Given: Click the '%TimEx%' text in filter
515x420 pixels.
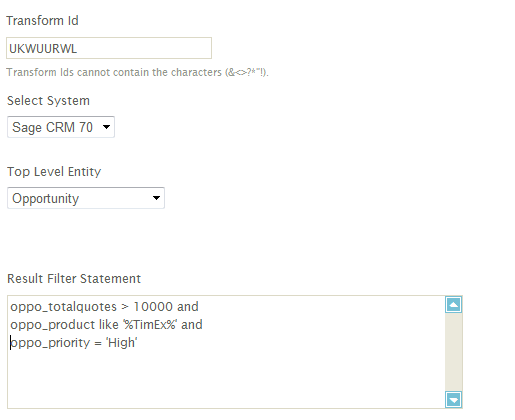Looking at the screenshot, I should [x=150, y=325].
